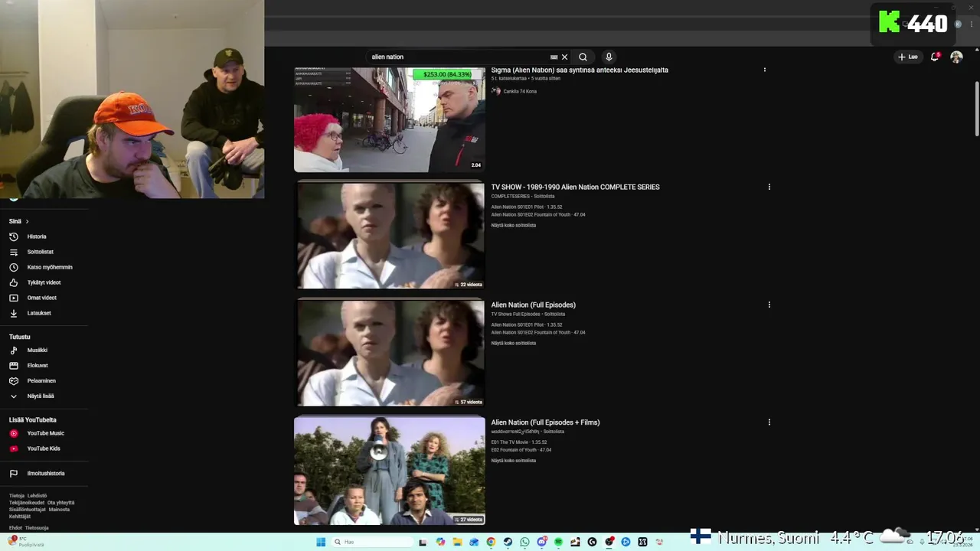Open Discord from the taskbar
The width and height of the screenshot is (980, 551).
[541, 542]
